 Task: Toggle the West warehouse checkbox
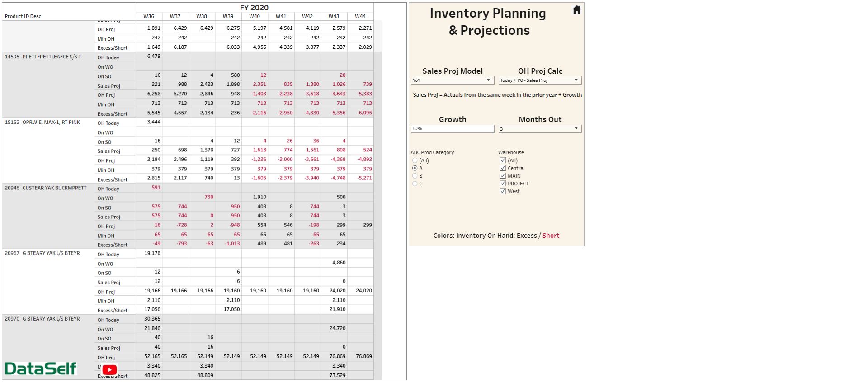[503, 191]
